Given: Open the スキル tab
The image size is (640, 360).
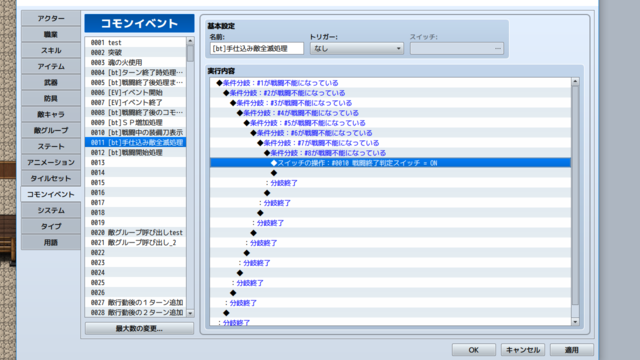Looking at the screenshot, I should coord(51,50).
